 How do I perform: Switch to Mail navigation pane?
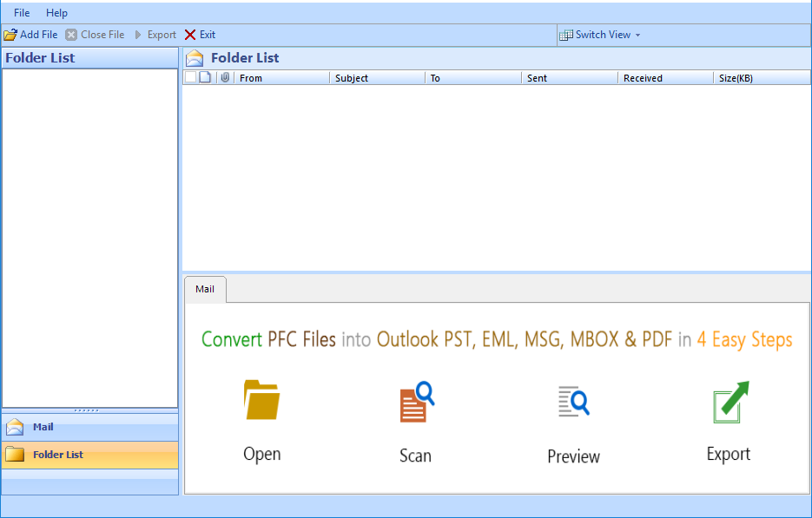pyautogui.click(x=90, y=427)
